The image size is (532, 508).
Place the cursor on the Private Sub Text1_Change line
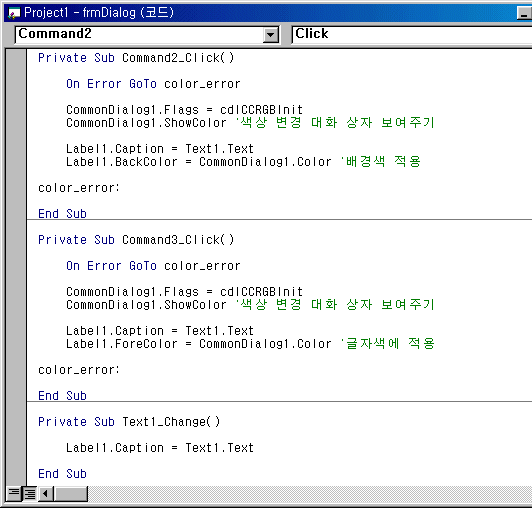tap(129, 422)
